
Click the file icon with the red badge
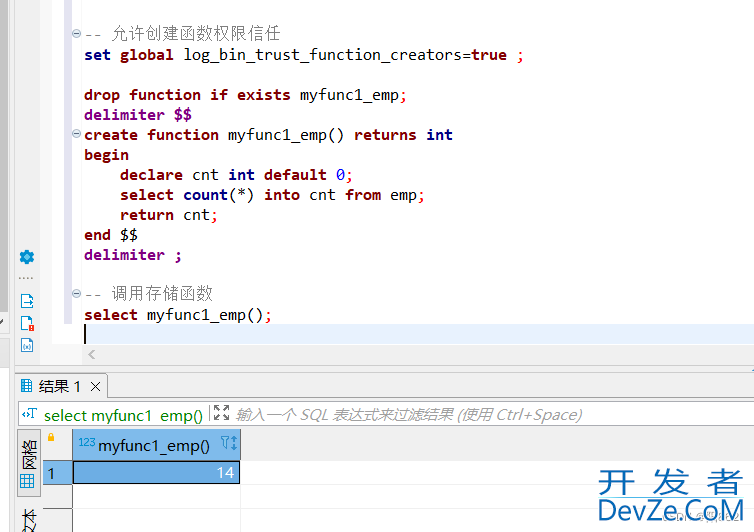[27, 323]
